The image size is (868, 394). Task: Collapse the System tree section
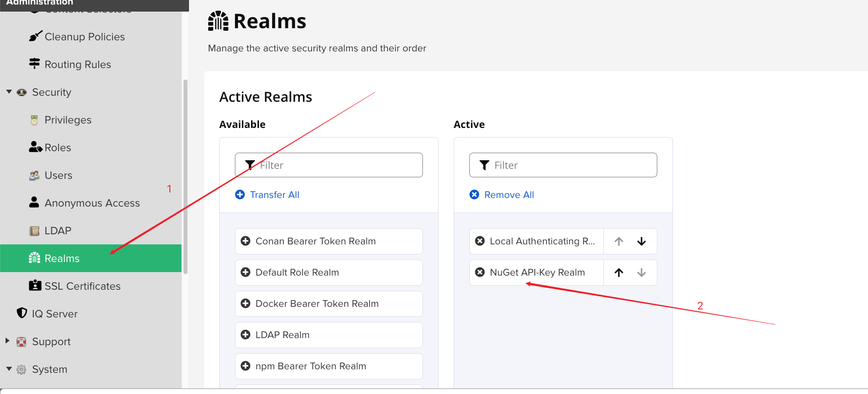point(9,369)
